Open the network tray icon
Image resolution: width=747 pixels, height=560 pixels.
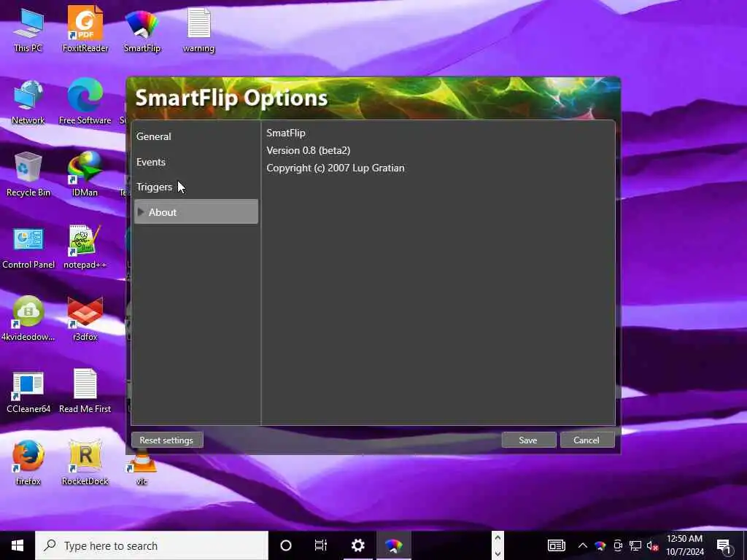635,545
